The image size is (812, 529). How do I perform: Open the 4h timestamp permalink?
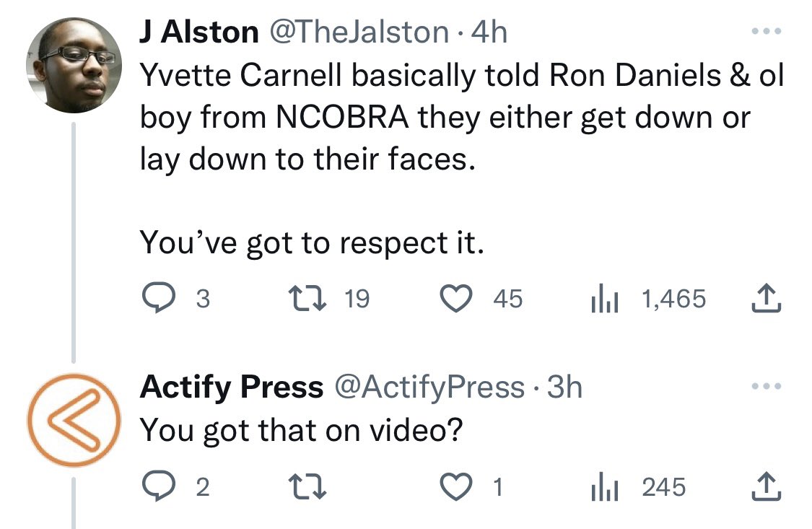489,32
